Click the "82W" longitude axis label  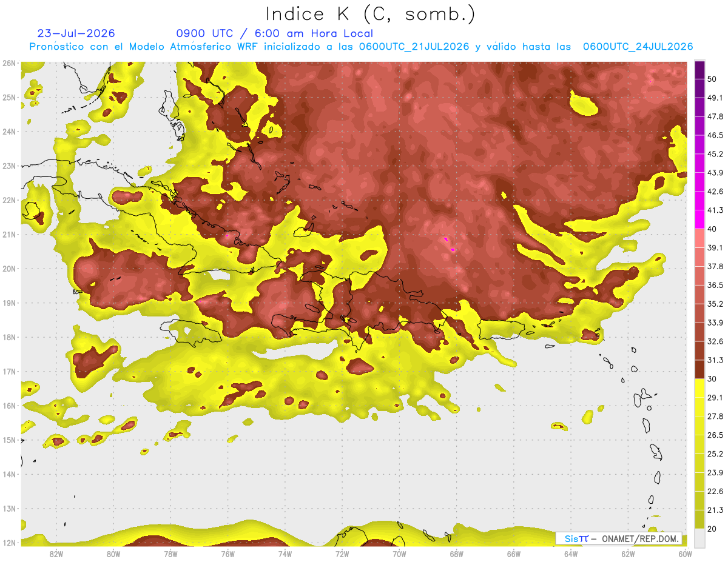pyautogui.click(x=56, y=554)
